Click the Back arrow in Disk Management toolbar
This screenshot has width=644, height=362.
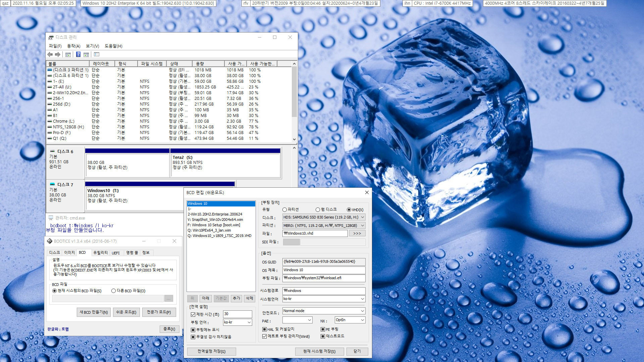click(x=50, y=54)
